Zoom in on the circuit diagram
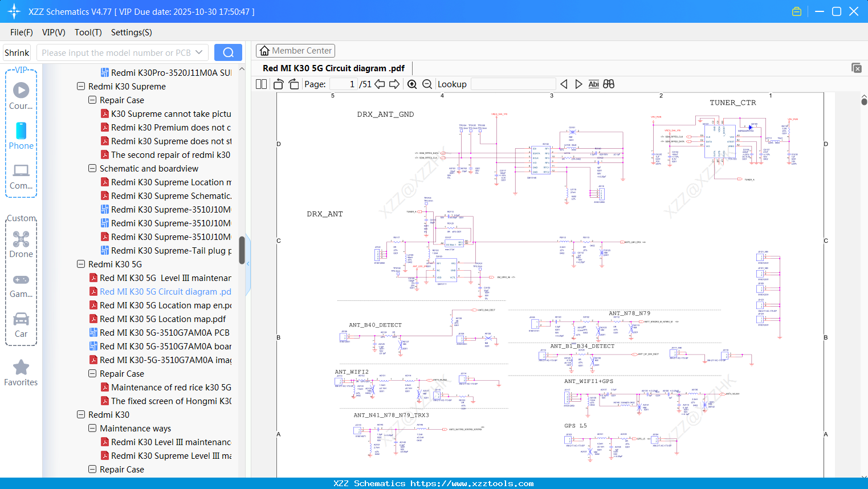Viewport: 868px width, 489px height. tap(411, 84)
